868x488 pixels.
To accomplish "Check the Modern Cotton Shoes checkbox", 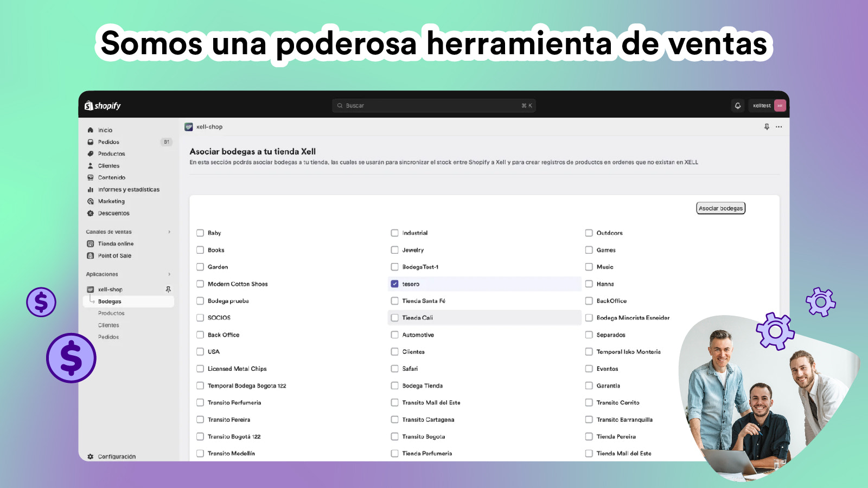I will click(200, 284).
